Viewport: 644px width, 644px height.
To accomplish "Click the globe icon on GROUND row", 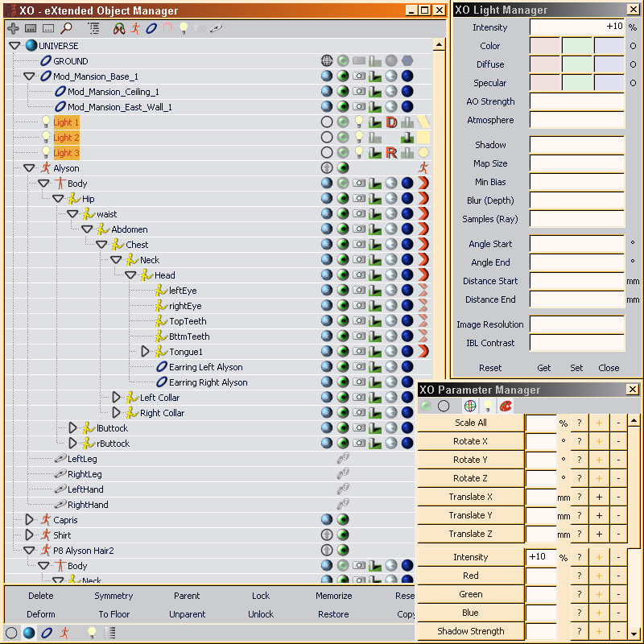I will point(327,61).
